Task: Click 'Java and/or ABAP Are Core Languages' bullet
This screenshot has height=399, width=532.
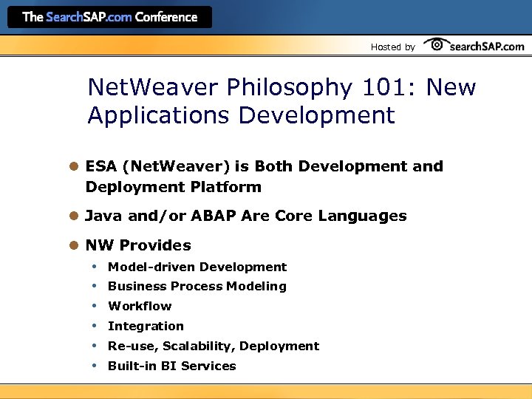Action: (245, 216)
